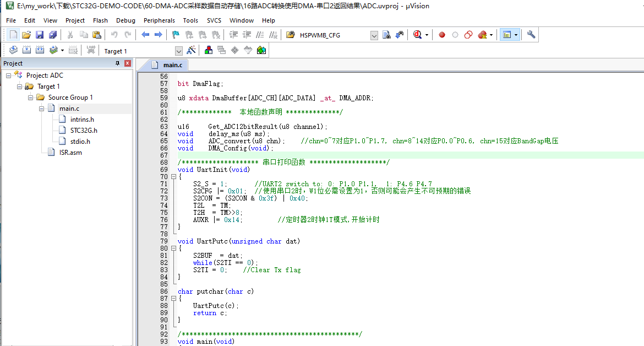Screen dimensions: 644x346
Task: Rebuild all target files
Action: (x=40, y=51)
